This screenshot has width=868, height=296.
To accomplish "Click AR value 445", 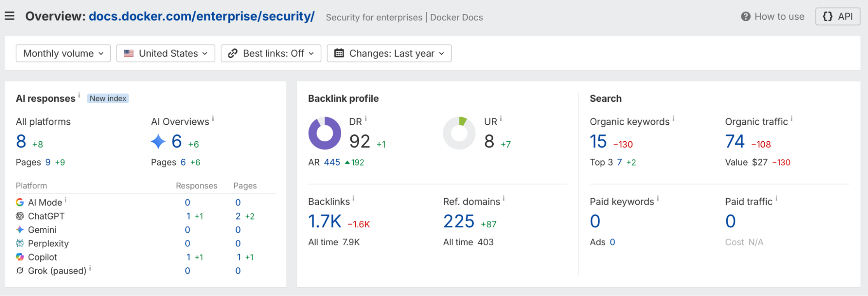I will [332, 162].
